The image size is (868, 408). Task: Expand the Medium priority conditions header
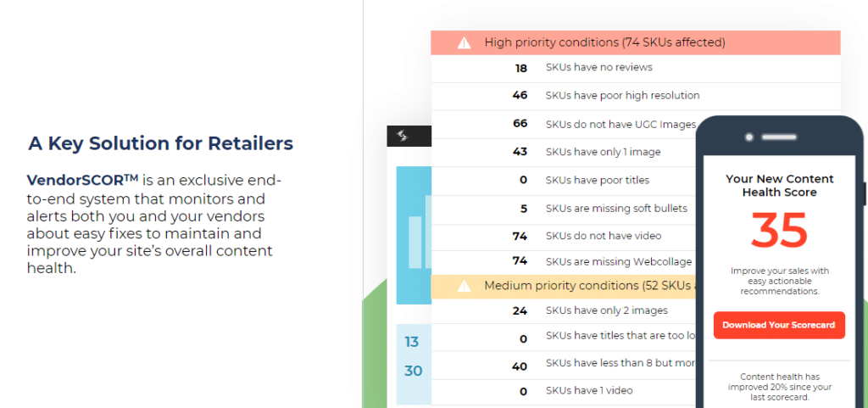[564, 286]
